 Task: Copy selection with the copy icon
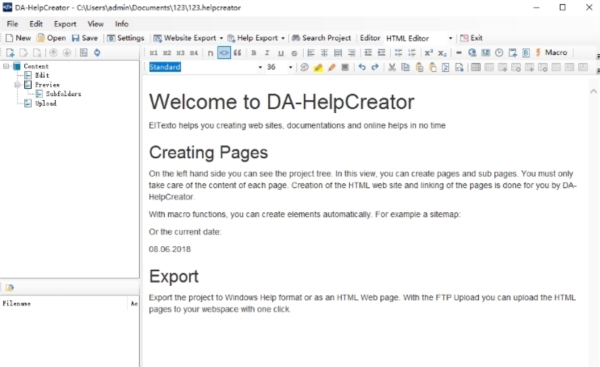pyautogui.click(x=405, y=68)
